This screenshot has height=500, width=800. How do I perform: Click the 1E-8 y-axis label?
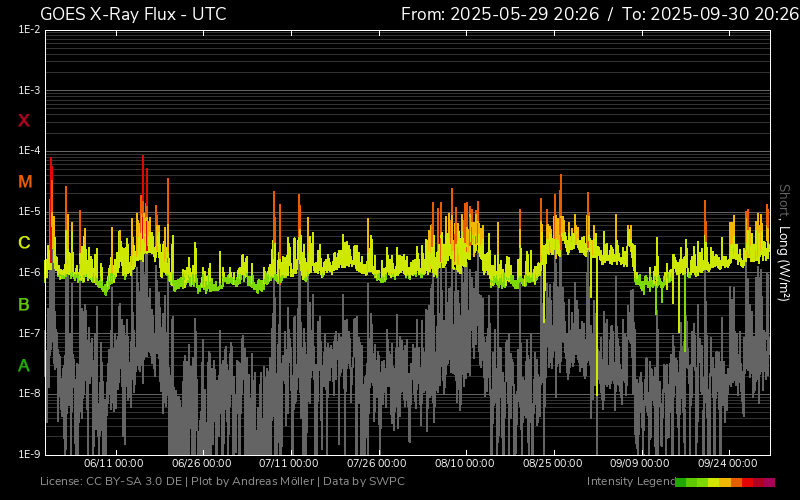pyautogui.click(x=29, y=393)
